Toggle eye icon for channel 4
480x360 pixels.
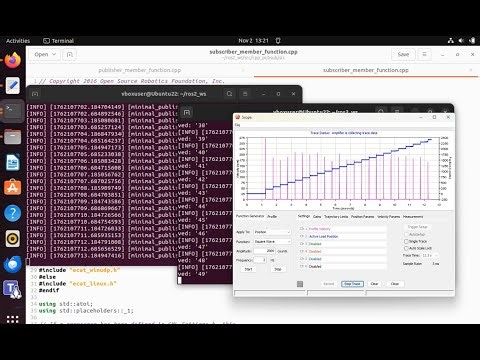302,251
